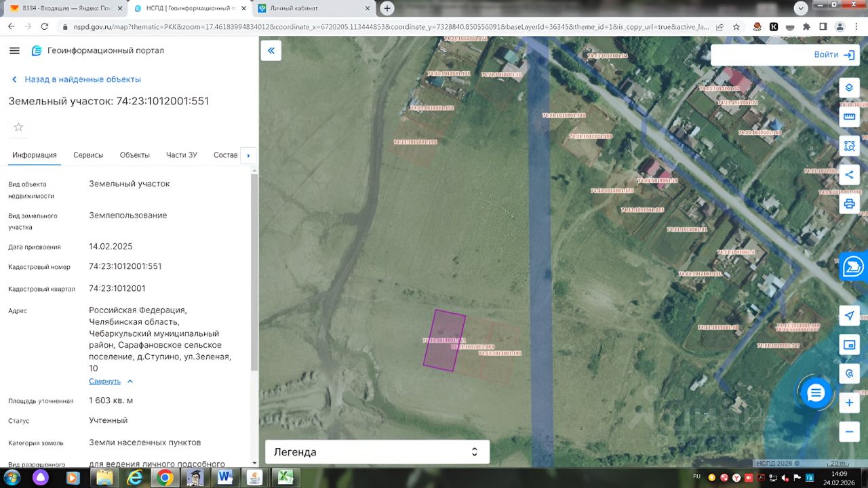
Task: Select the ruler measurement tool
Action: [x=849, y=117]
